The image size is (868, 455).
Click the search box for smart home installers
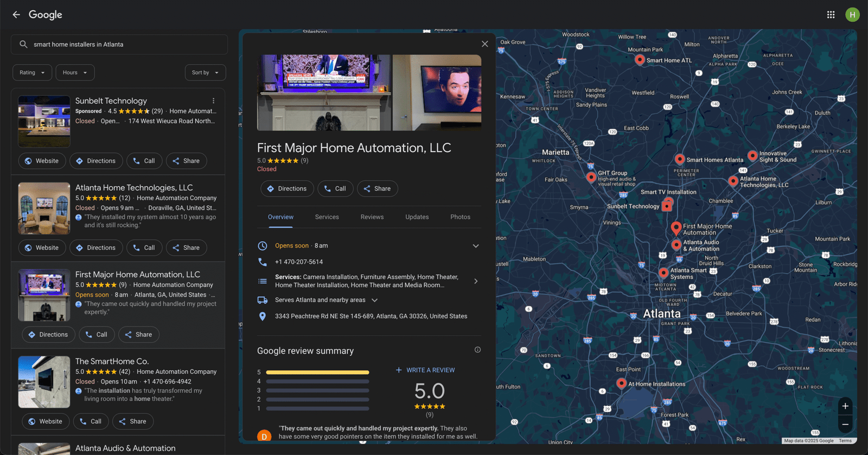pos(119,45)
